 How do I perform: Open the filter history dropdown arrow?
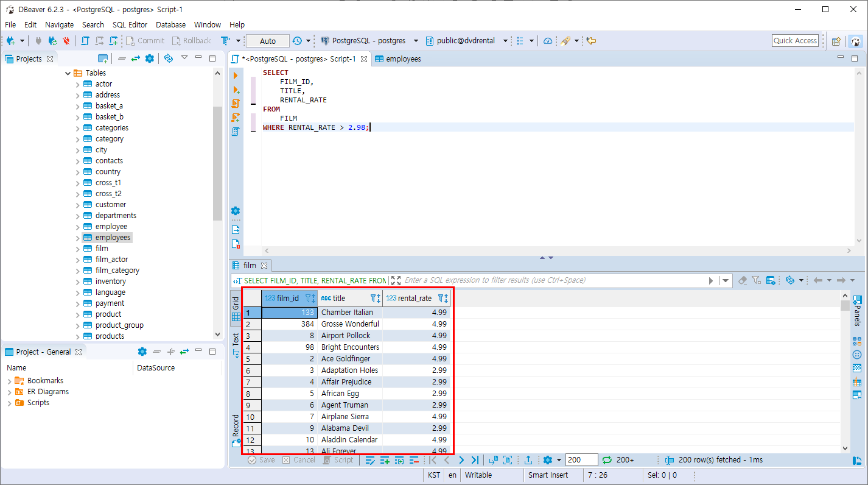pos(725,280)
